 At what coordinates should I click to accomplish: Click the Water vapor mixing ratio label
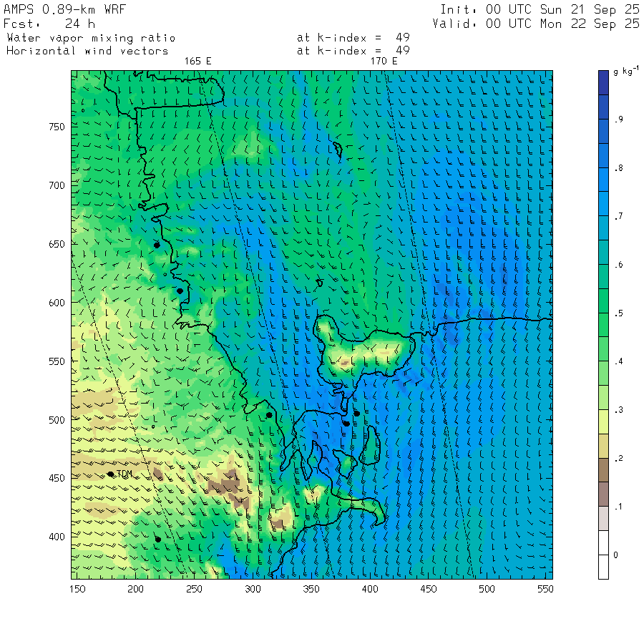point(91,38)
